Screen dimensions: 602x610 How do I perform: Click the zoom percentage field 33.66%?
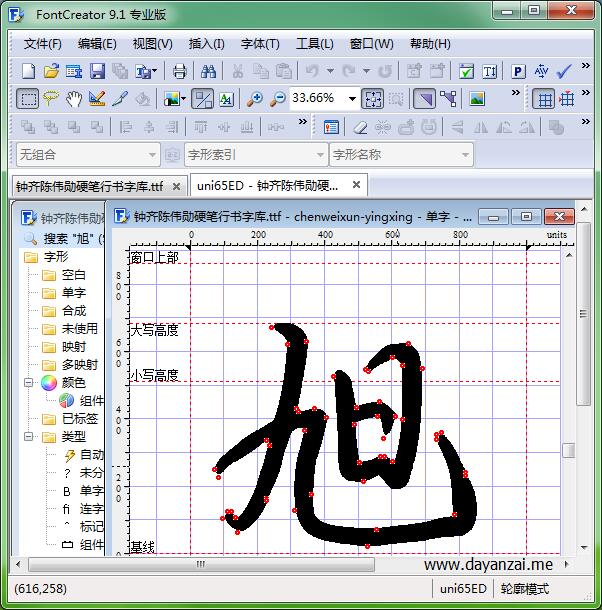pos(318,98)
